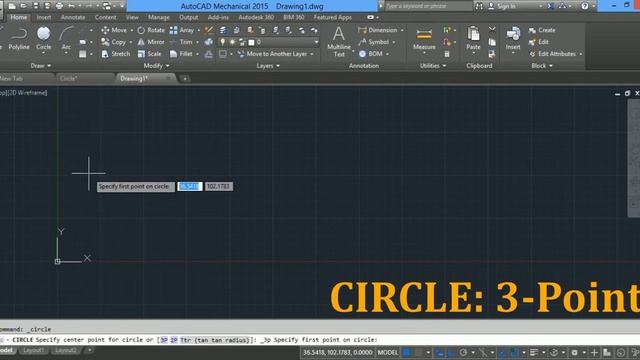640x360 pixels.
Task: Click the quick calculator icon in Utilities
Action: click(x=447, y=54)
